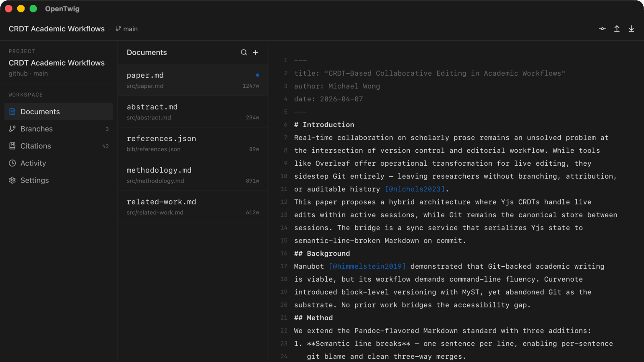Screen dimensions: 644x362
Task: Click the Citations book icon in sidebar
Action: pos(12,146)
